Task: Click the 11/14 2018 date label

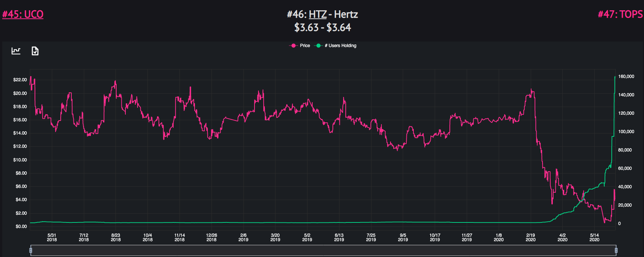Action: click(179, 238)
